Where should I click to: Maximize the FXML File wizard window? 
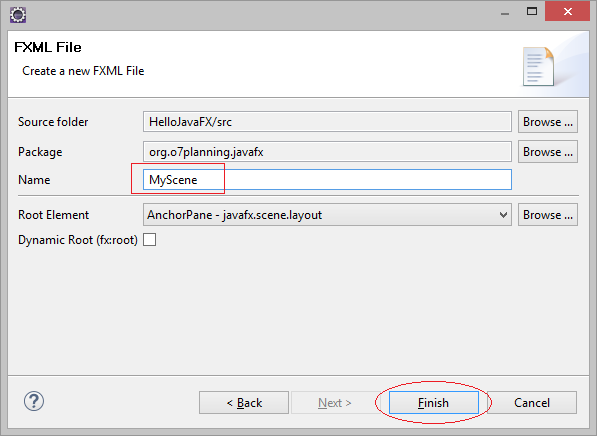coord(532,11)
